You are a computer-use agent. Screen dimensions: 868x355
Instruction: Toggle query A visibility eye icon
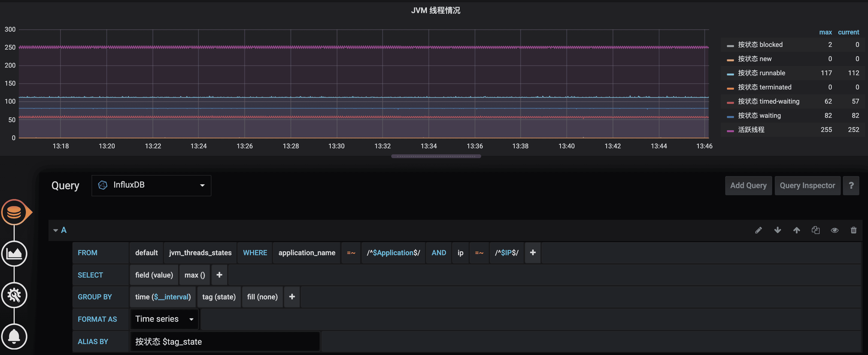[835, 230]
